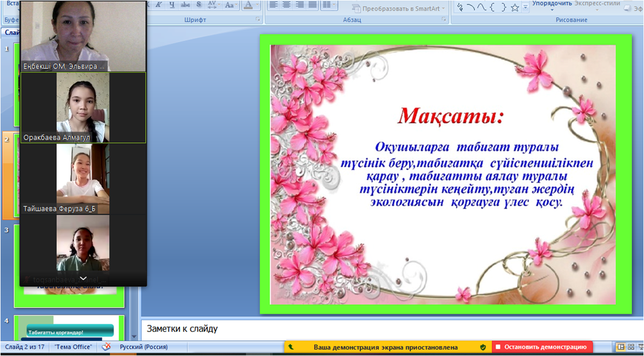Justify the paragraph text
The height and width of the screenshot is (356, 644).
pyautogui.click(x=312, y=5)
